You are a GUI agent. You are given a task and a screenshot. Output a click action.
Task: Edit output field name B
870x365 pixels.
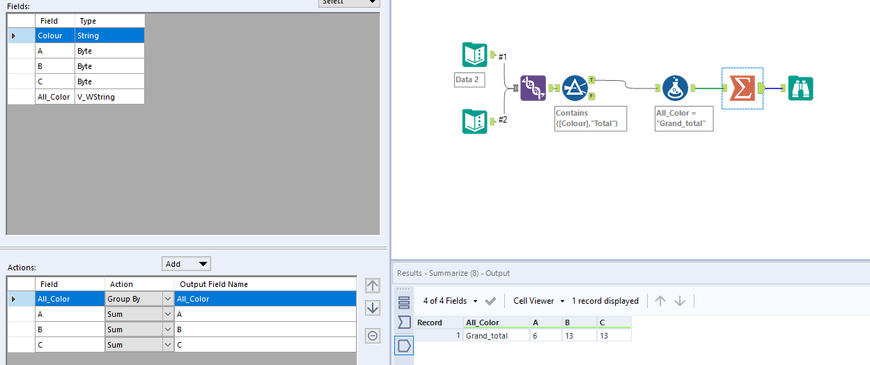point(265,329)
